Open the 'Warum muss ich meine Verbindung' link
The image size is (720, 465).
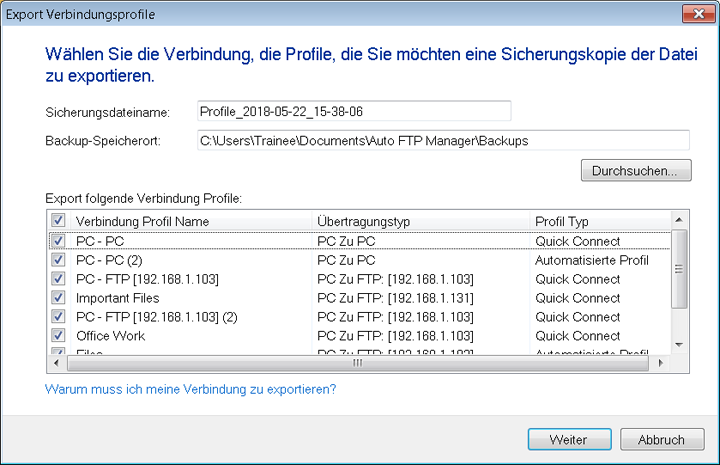click(x=191, y=389)
